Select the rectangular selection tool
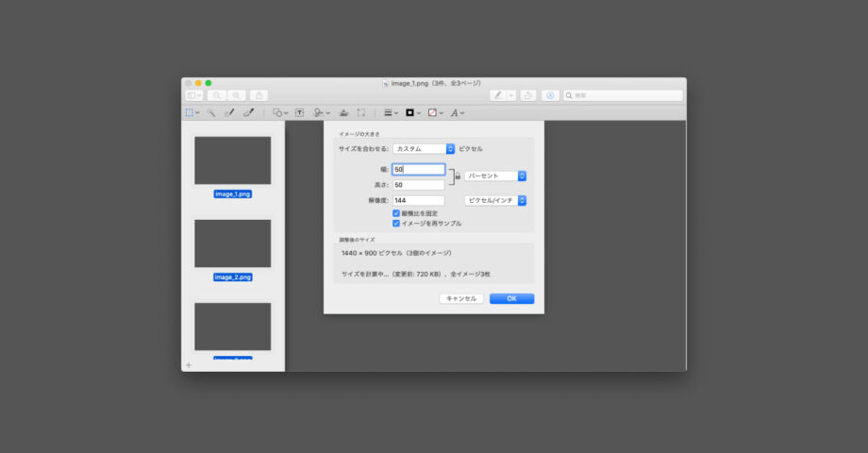Screen dimensions: 868x453 point(190,112)
